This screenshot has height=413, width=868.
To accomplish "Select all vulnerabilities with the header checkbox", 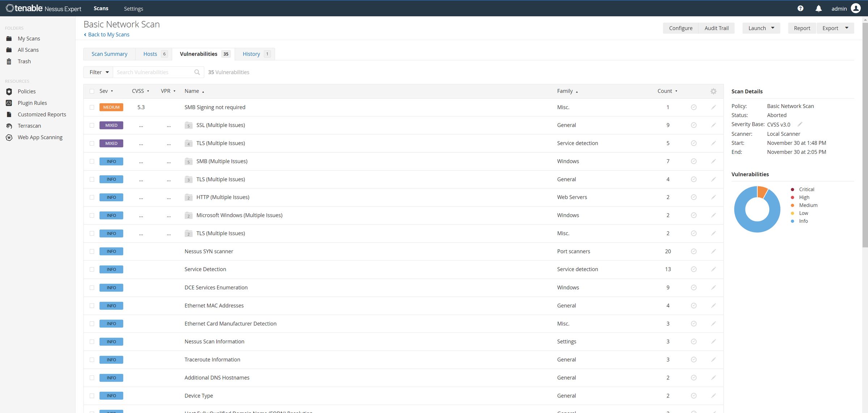I will click(x=92, y=91).
